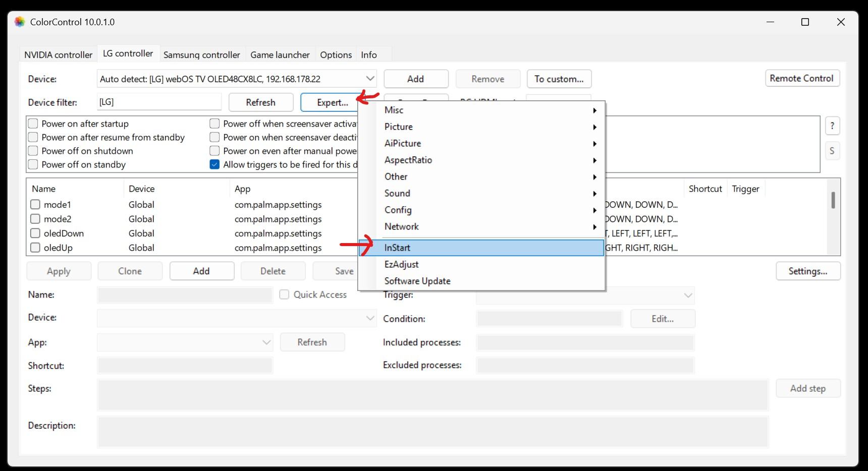Enable Power on after resume from standby
This screenshot has width=868, height=471.
tap(33, 137)
